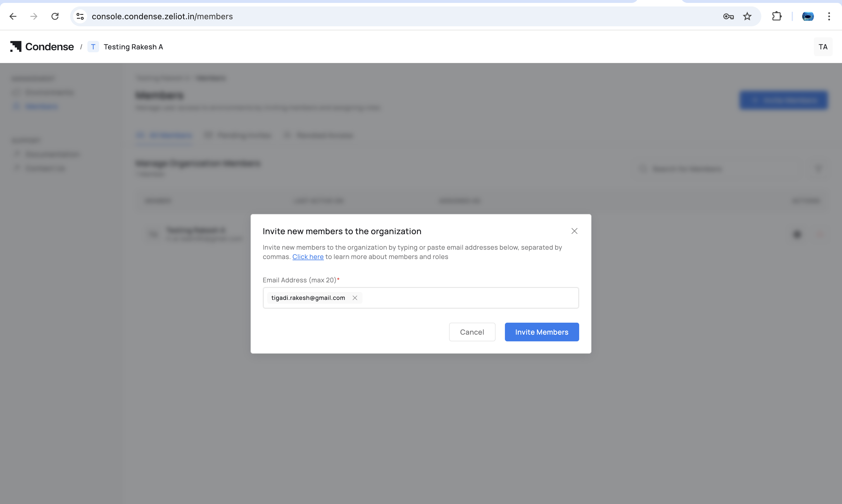Viewport: 842px width, 504px height.
Task: Open saved passwords key icon
Action: point(728,16)
